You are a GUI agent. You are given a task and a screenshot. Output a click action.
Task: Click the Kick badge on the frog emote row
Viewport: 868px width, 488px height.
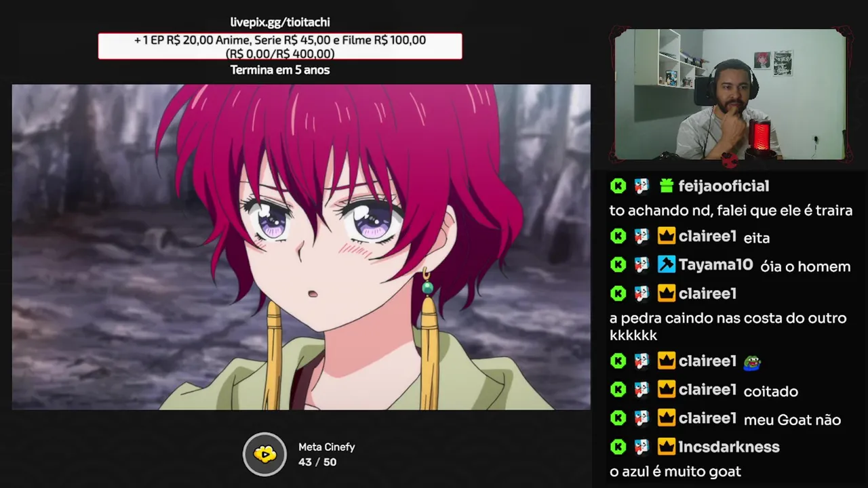pyautogui.click(x=618, y=361)
